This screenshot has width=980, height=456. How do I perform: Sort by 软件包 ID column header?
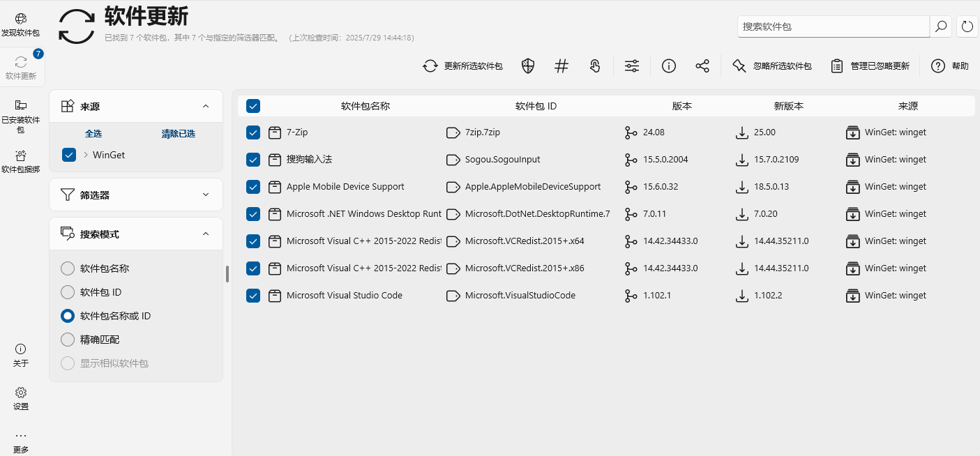pyautogui.click(x=536, y=106)
